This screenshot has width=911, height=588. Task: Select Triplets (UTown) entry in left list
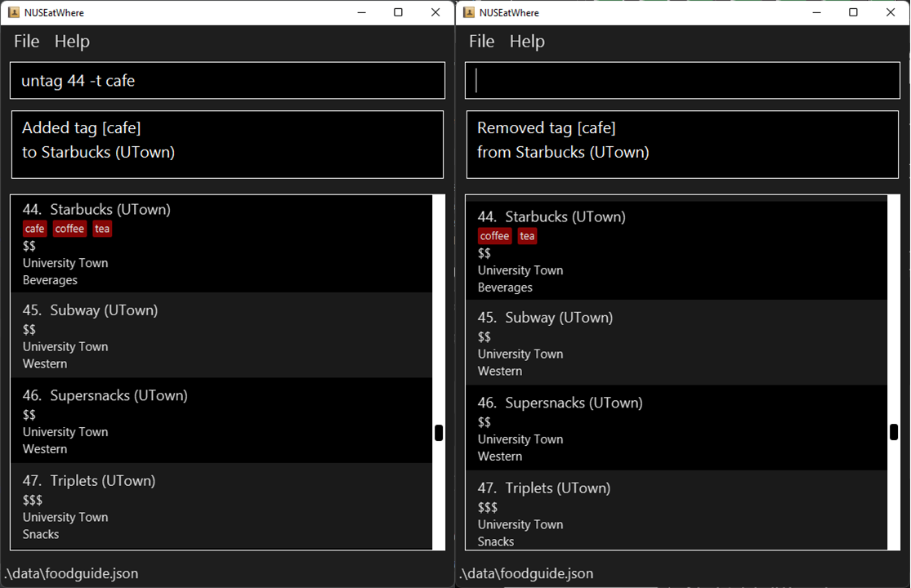click(x=221, y=506)
